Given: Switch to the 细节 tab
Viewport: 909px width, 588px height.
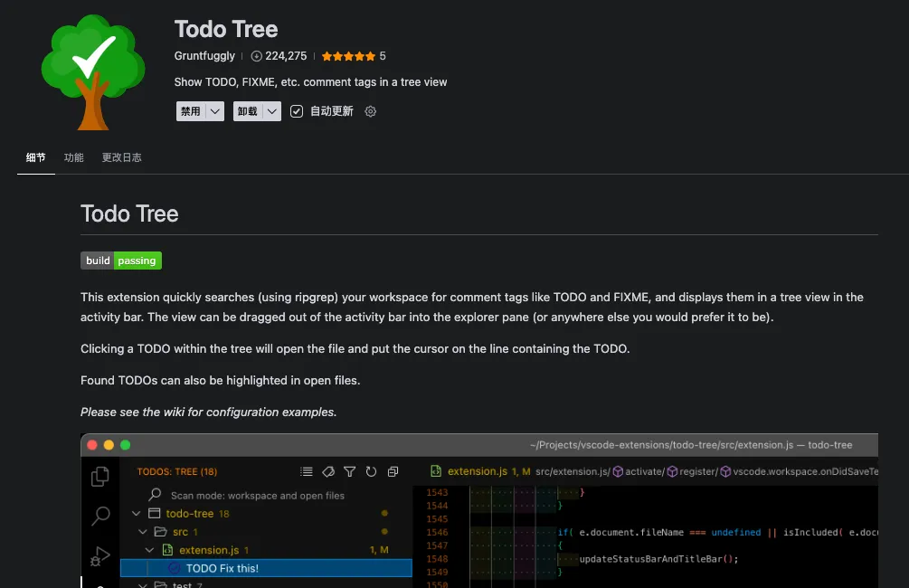Looking at the screenshot, I should tap(36, 157).
